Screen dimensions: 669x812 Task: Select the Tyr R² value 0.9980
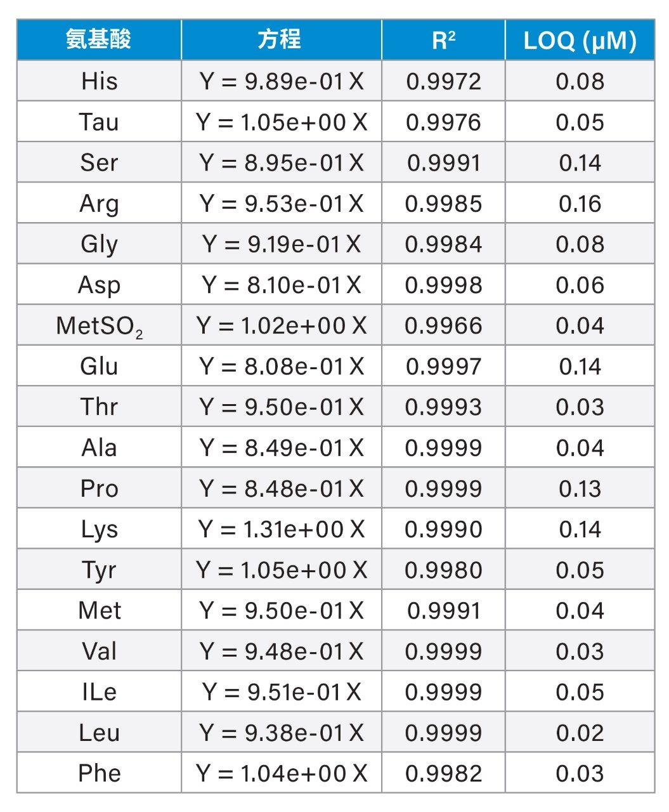pos(443,570)
